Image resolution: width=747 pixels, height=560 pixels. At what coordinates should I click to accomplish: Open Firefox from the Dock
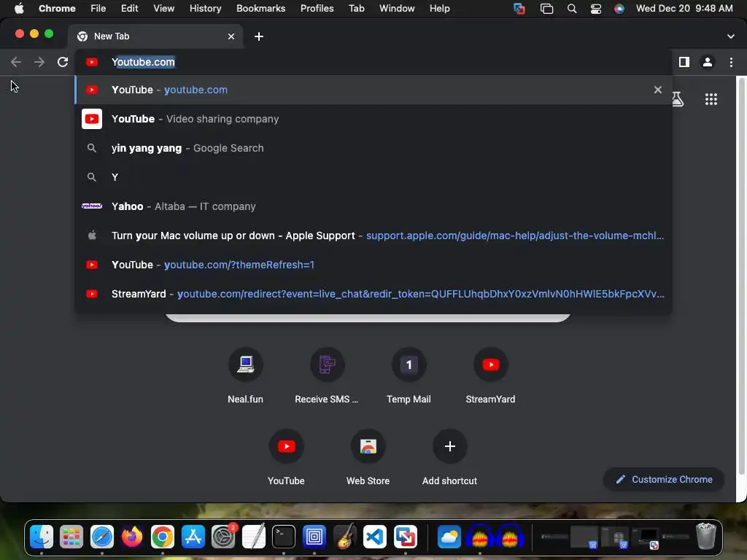(x=132, y=537)
